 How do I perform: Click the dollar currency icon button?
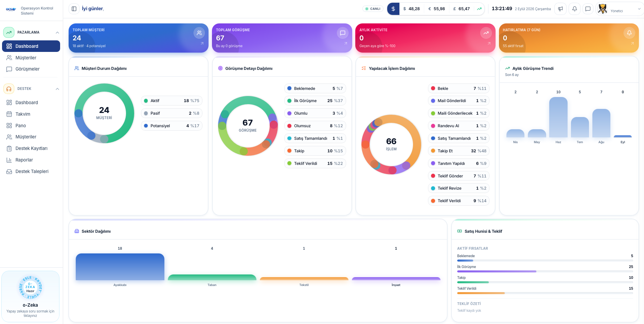393,9
